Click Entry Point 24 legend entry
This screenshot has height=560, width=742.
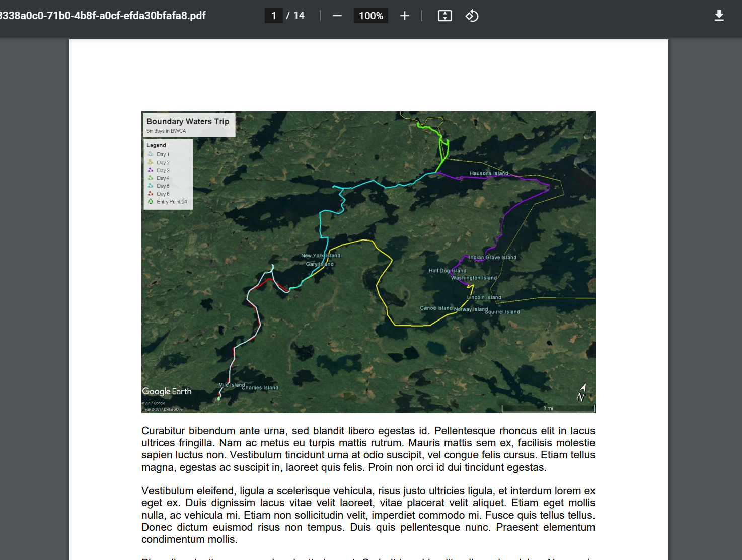click(x=167, y=202)
